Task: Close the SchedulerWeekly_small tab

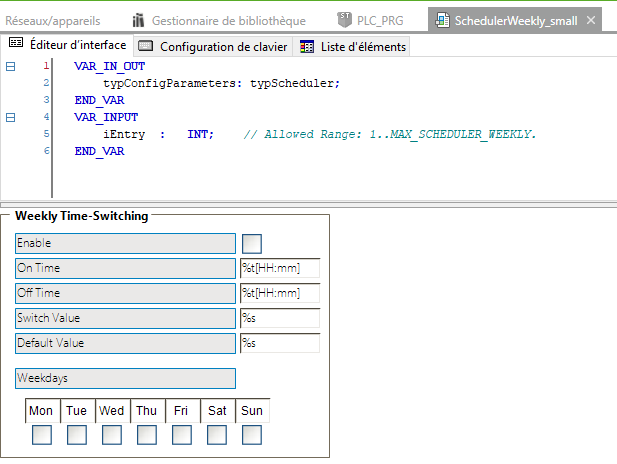Action: 592,20
